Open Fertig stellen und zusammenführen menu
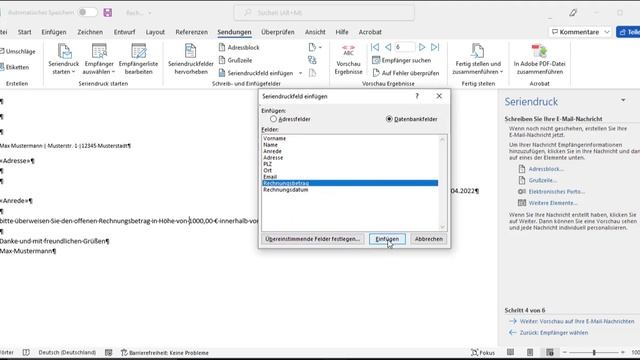Image resolution: width=640 pixels, height=360 pixels. pos(478,59)
